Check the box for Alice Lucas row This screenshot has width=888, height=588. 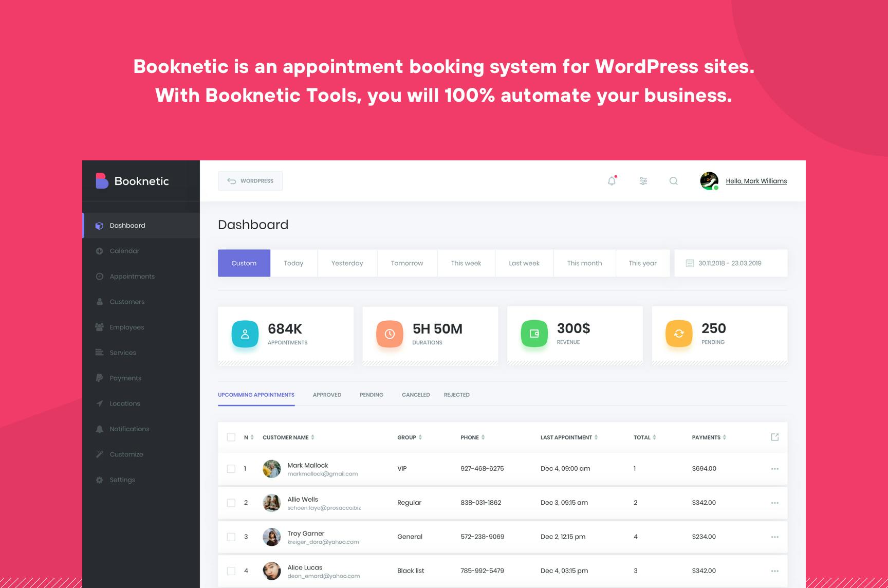(x=231, y=571)
